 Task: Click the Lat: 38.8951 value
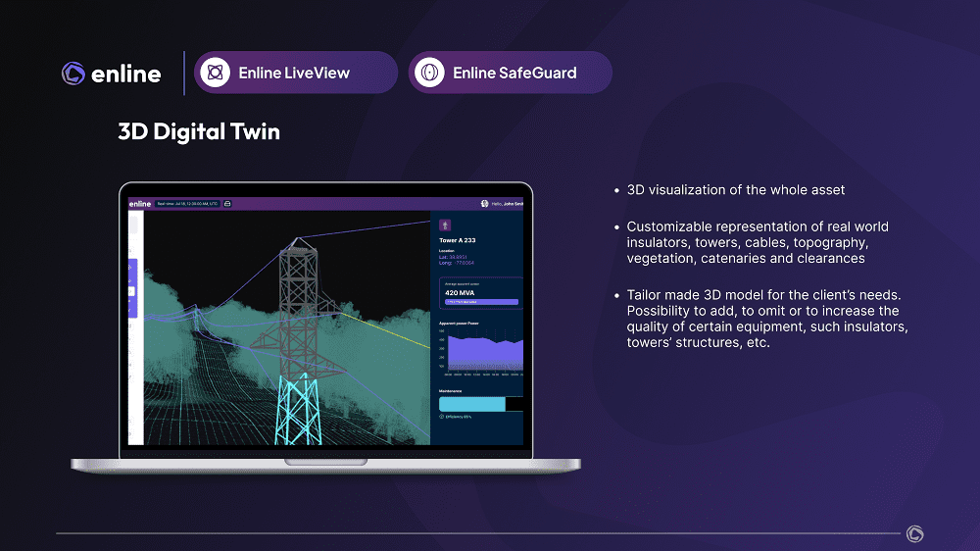[453, 257]
